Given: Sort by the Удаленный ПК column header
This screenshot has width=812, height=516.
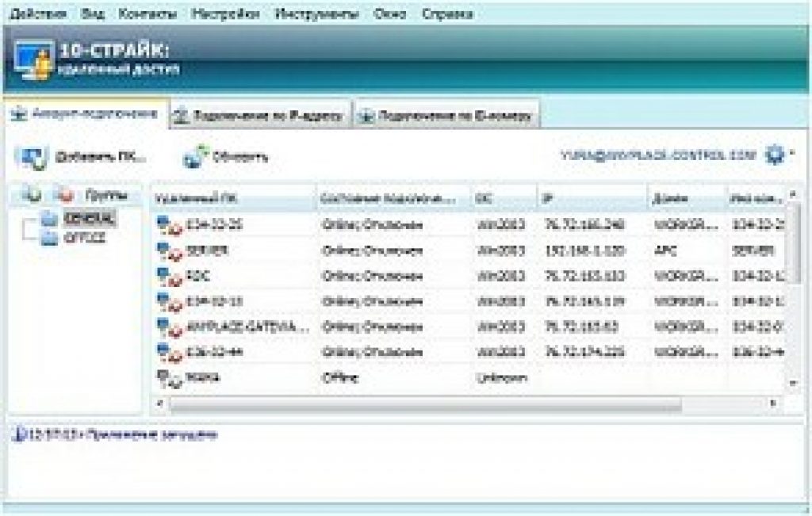Looking at the screenshot, I should (234, 198).
